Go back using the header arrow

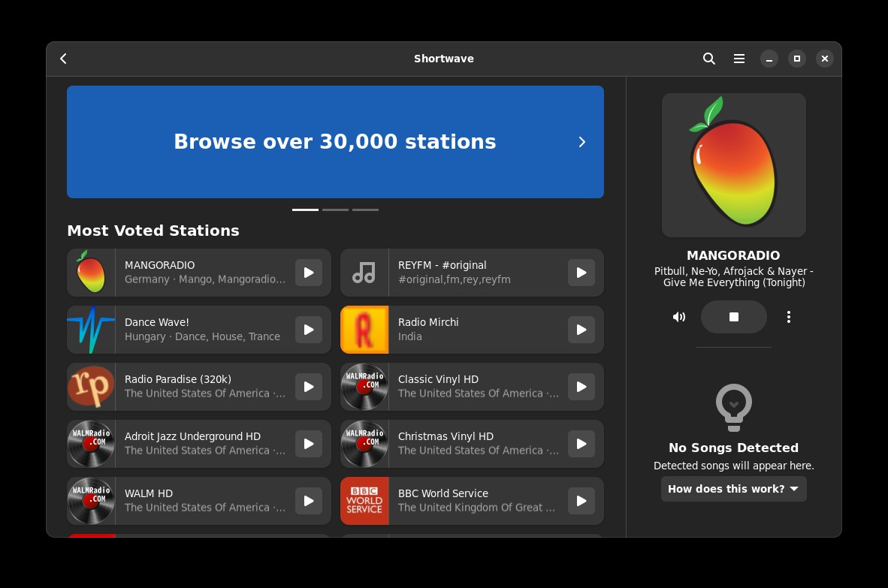[63, 59]
